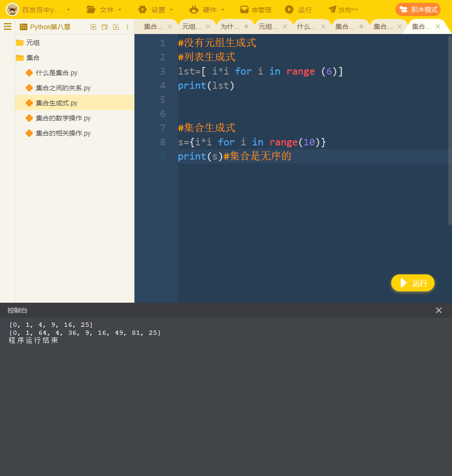Click the user avatar picture
This screenshot has height=476, width=452.
point(12,9)
